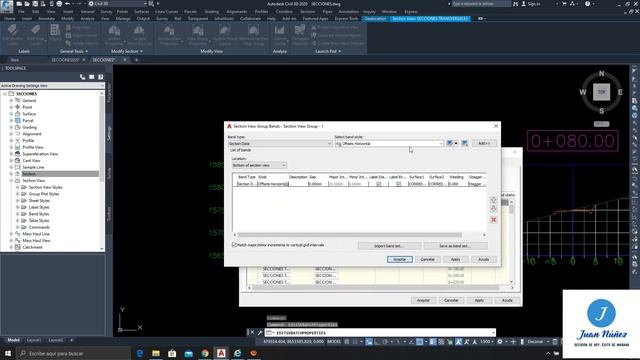Viewport: 640px width, 360px height.
Task: Click the Open file icon in quick access
Action: (27, 4)
